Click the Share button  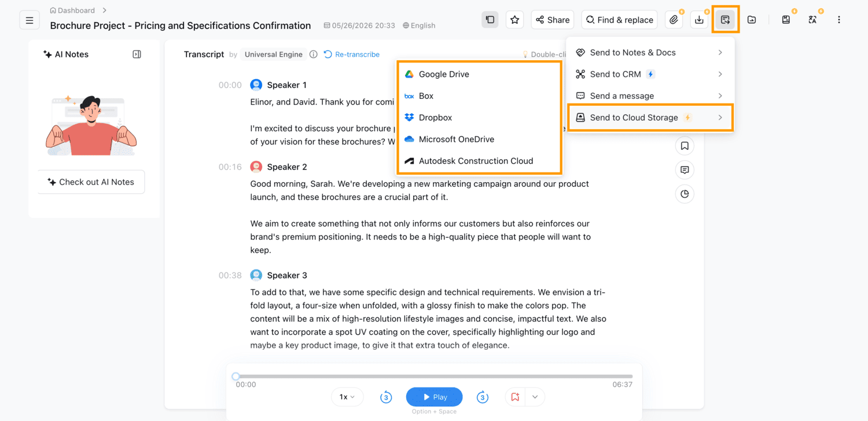[552, 20]
